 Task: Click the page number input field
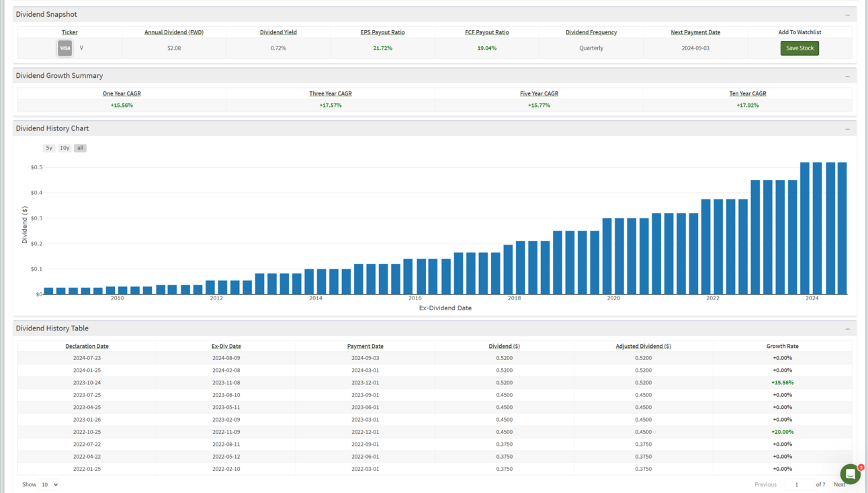coord(797,484)
